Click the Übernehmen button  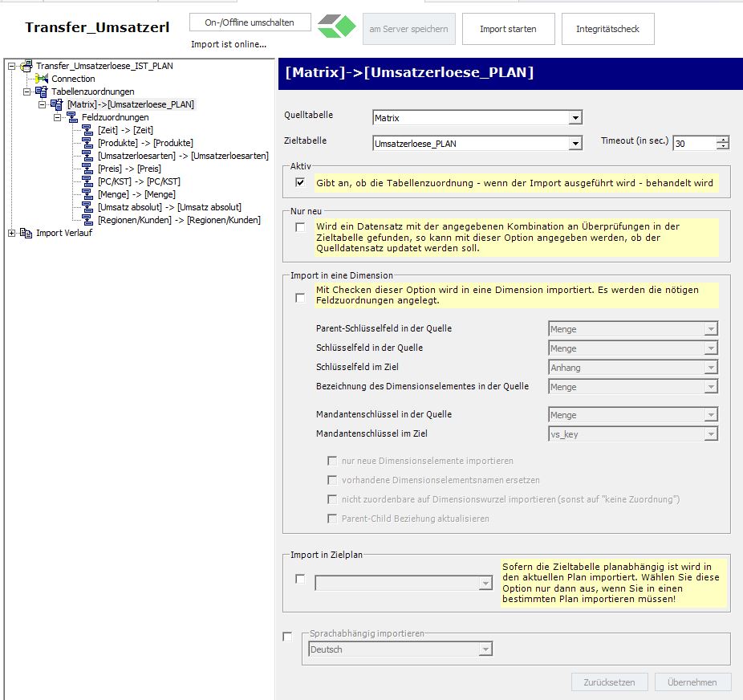[x=692, y=682]
